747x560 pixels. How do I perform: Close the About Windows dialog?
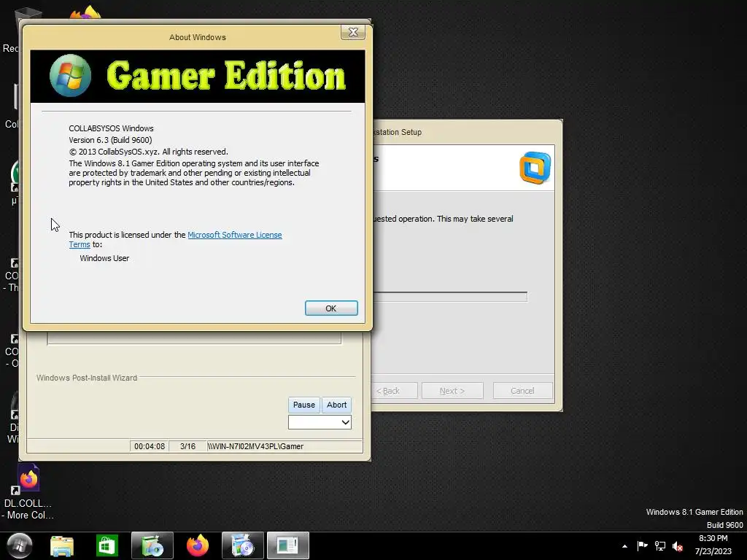click(353, 32)
